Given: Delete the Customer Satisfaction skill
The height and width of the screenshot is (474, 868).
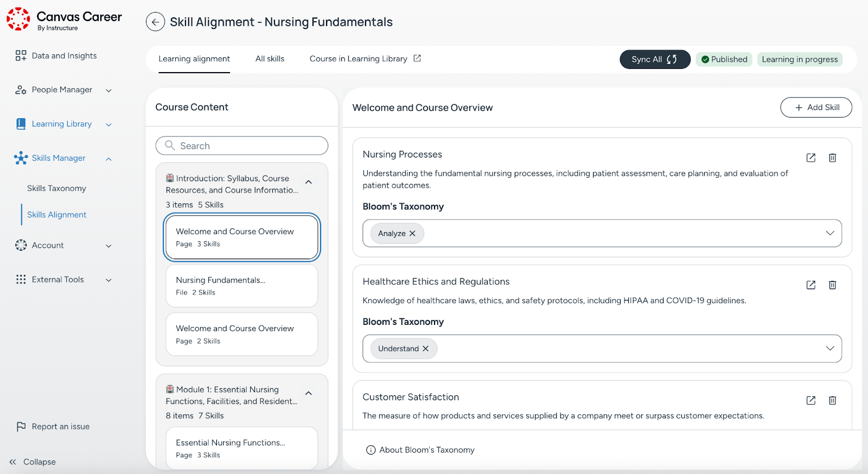Looking at the screenshot, I should point(832,400).
